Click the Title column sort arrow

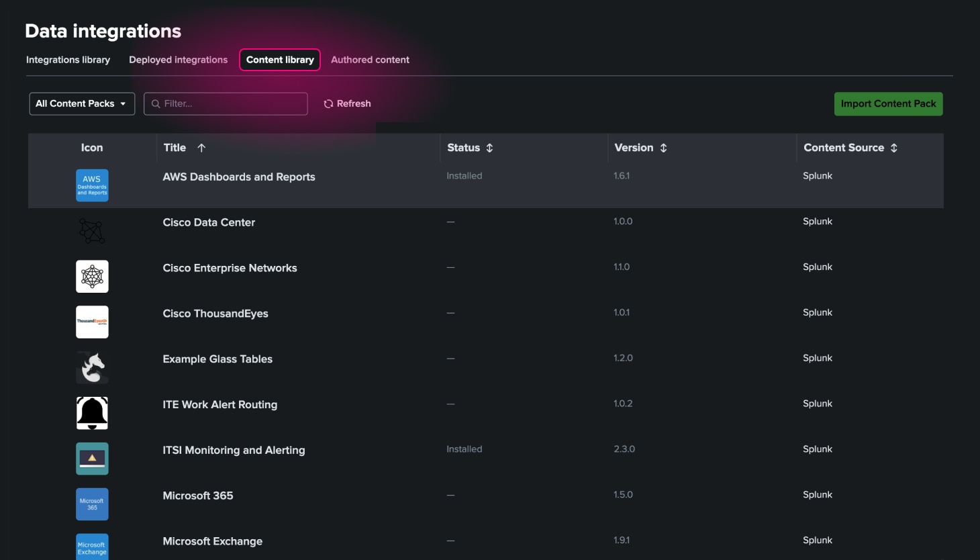tap(201, 148)
